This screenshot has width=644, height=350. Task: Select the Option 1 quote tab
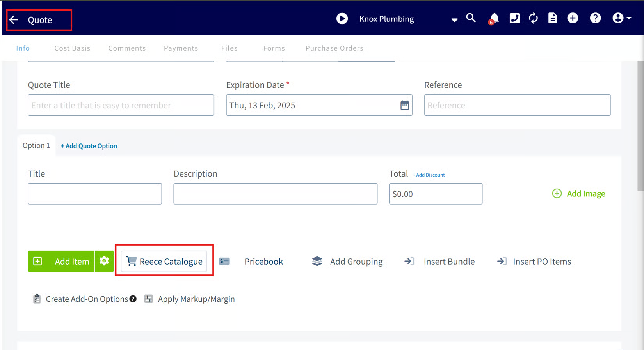(x=36, y=145)
